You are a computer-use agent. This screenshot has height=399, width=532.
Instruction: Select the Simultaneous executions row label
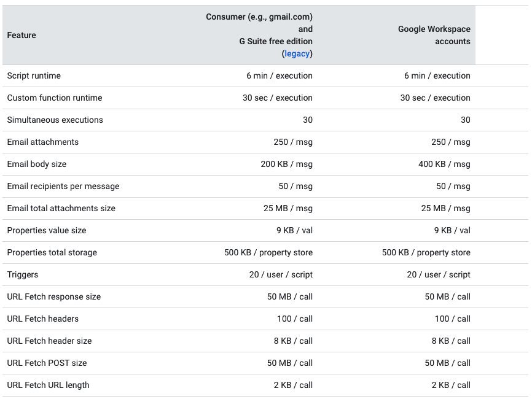point(55,120)
